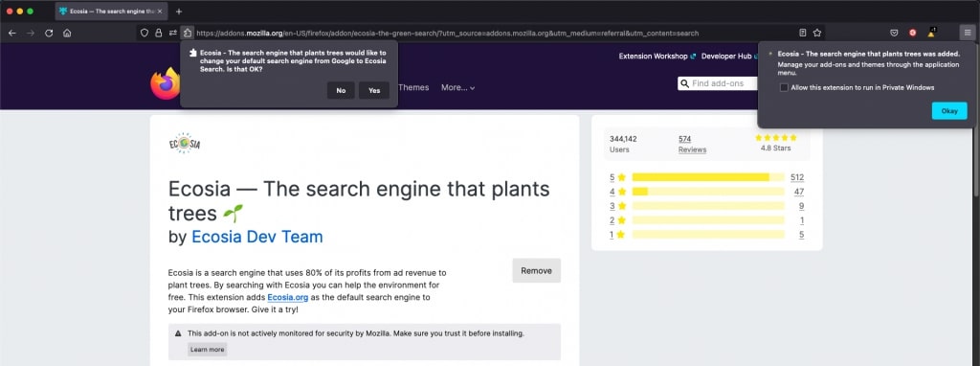The width and height of the screenshot is (980, 366).
Task: Open the Firefox application hamburger menu
Action: tap(967, 34)
